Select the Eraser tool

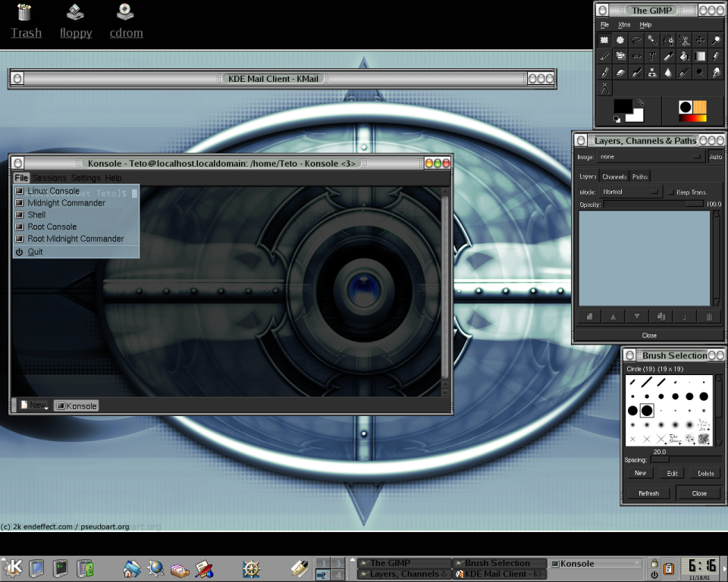(620, 73)
